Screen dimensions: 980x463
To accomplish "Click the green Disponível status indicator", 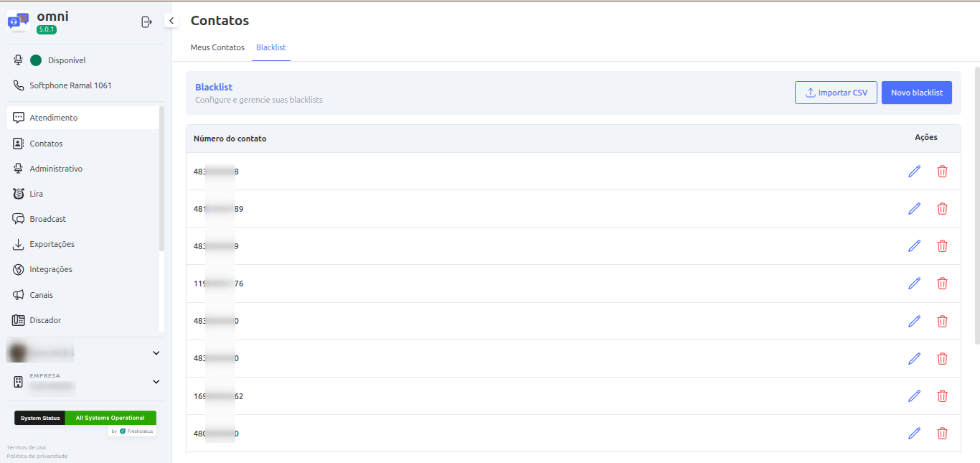I will coord(36,60).
